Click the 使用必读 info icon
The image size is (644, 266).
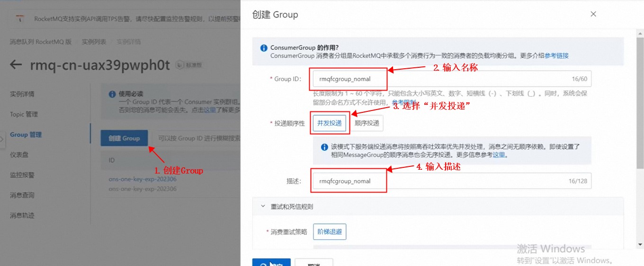point(112,94)
